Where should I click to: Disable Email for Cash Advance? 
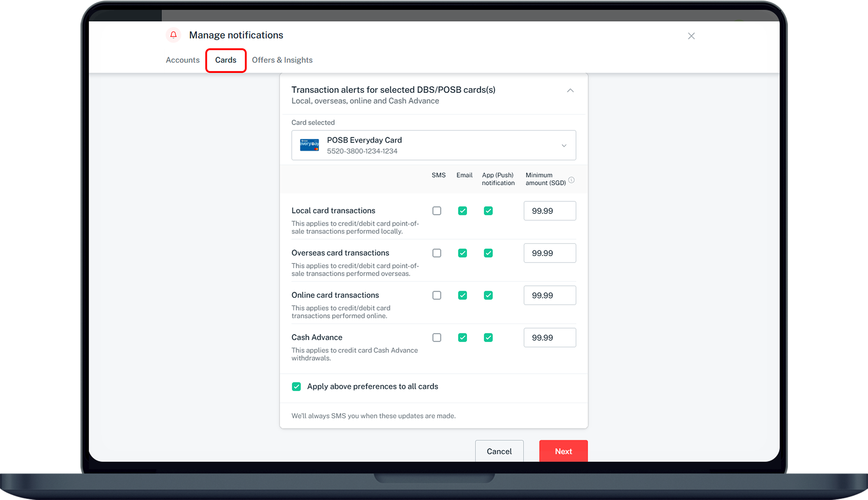[462, 338]
